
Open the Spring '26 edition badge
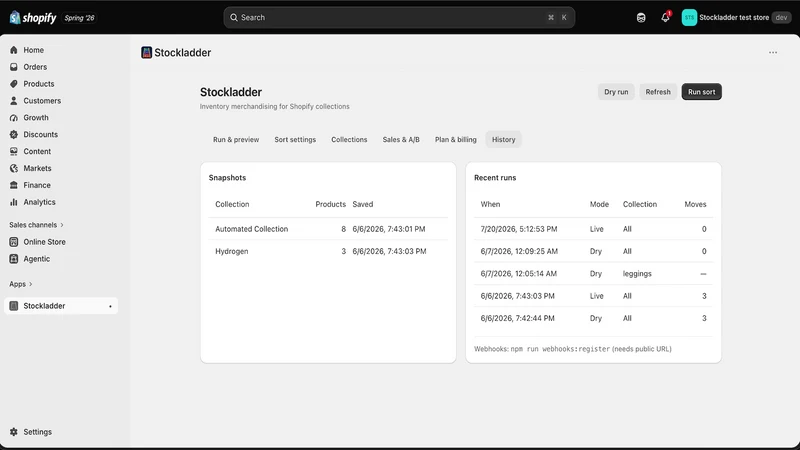pyautogui.click(x=80, y=18)
